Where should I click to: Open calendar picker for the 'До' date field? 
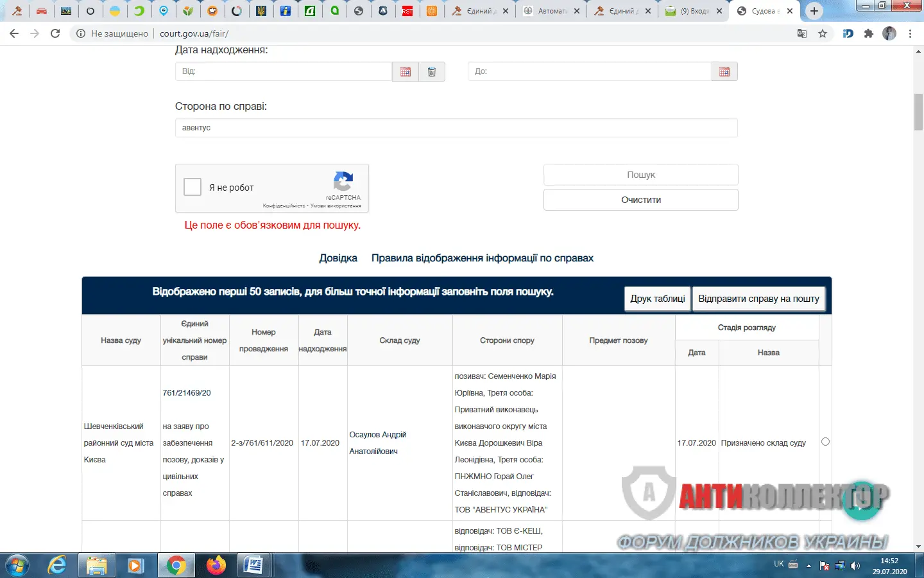pyautogui.click(x=724, y=72)
